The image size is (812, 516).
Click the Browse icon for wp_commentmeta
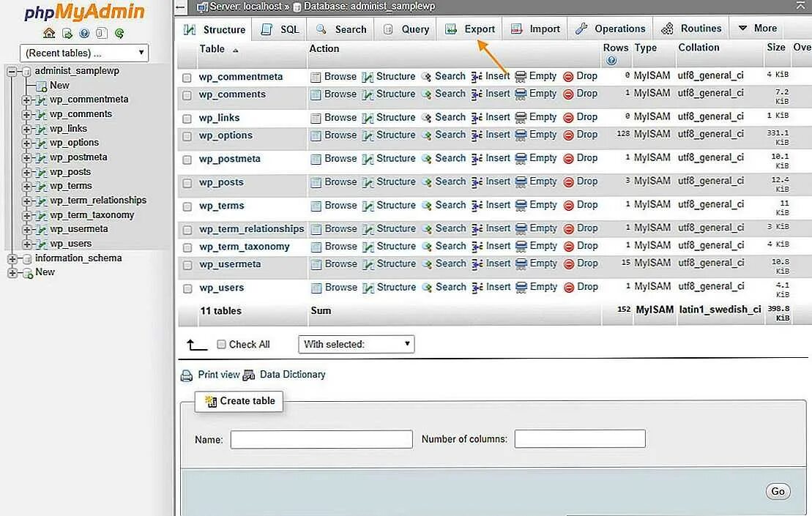click(x=316, y=77)
